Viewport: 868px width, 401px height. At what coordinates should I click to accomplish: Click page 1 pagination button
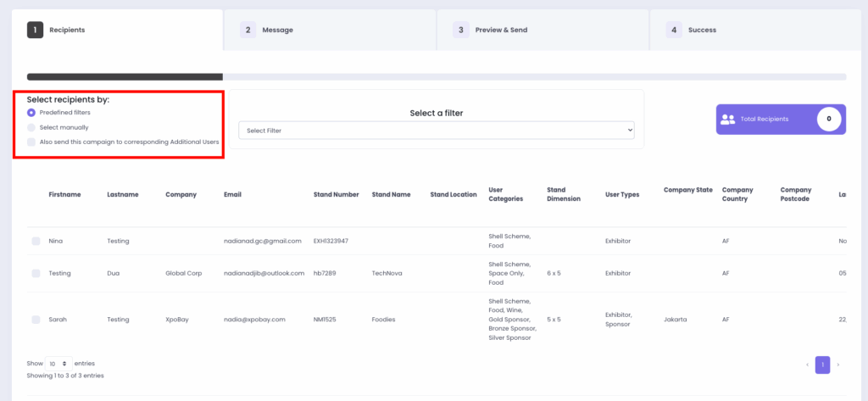coord(822,365)
